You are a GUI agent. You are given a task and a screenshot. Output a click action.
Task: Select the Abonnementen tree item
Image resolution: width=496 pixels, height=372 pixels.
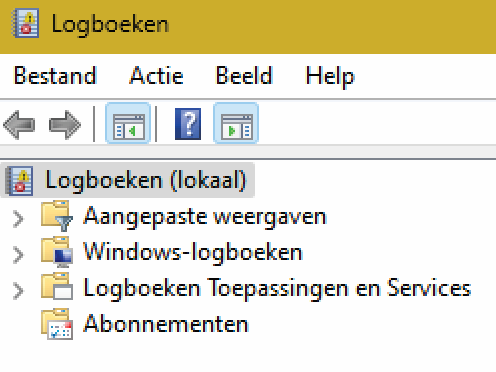(x=166, y=324)
